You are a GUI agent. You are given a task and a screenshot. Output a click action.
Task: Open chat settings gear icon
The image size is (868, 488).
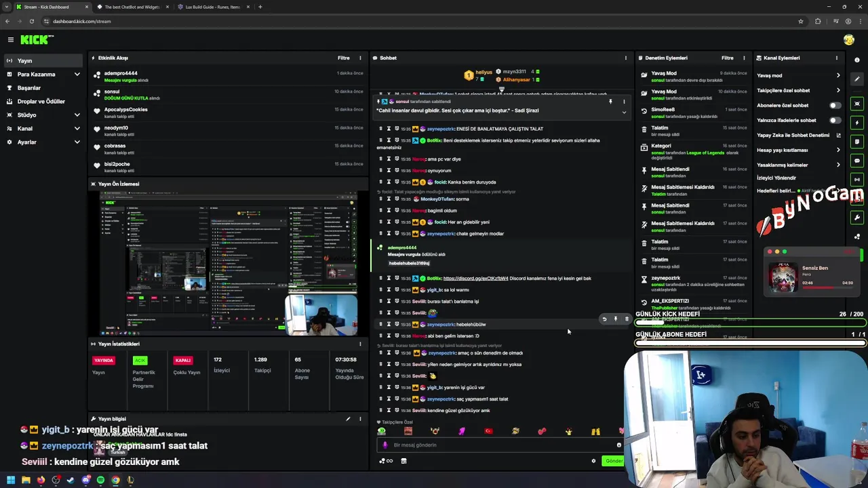[593, 461]
